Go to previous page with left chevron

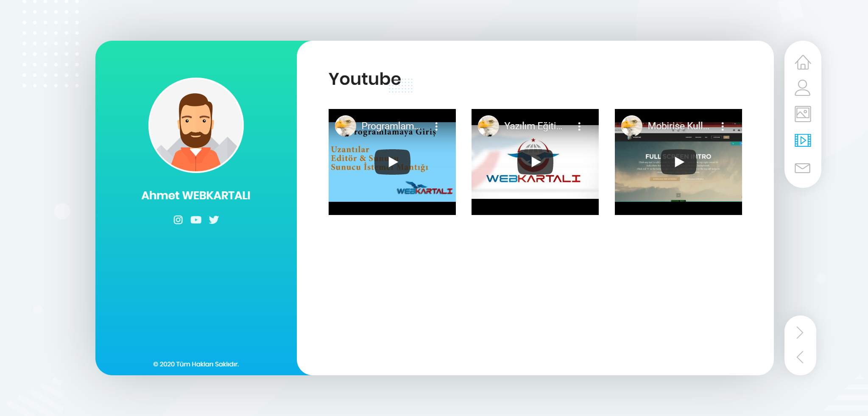pos(800,357)
